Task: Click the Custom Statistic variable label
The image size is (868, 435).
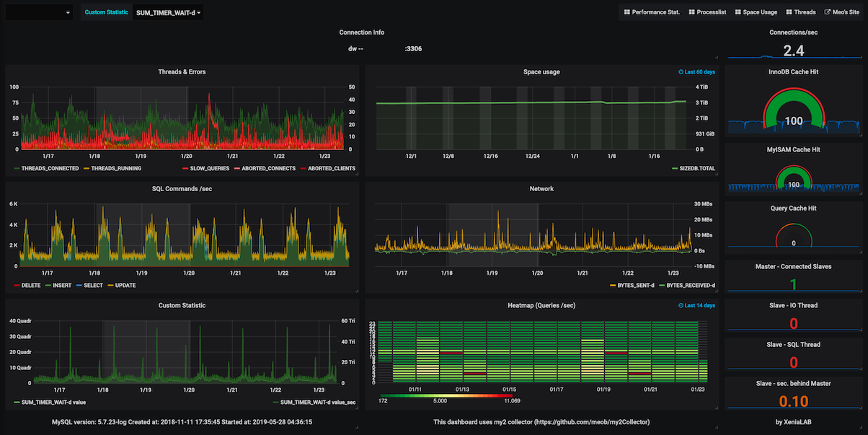Action: [106, 12]
